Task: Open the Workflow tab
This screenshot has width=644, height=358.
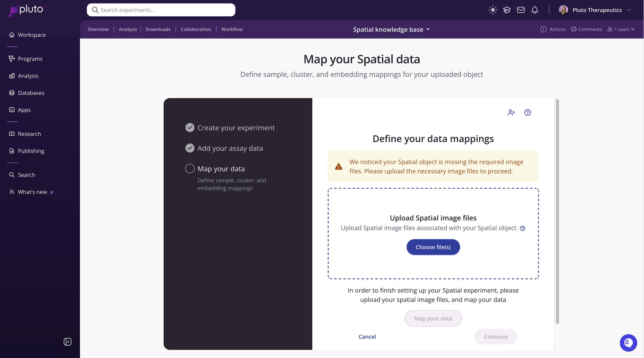Action: point(232,29)
